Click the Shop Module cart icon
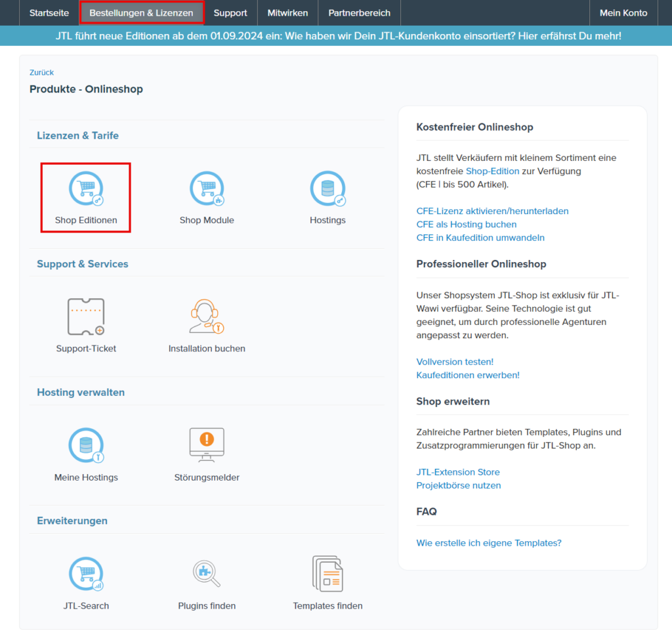Screen dimensions: 672x635 tap(207, 188)
